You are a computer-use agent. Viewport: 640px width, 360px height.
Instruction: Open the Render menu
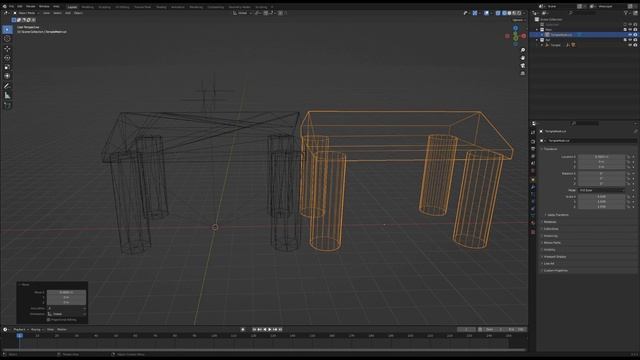click(x=31, y=7)
